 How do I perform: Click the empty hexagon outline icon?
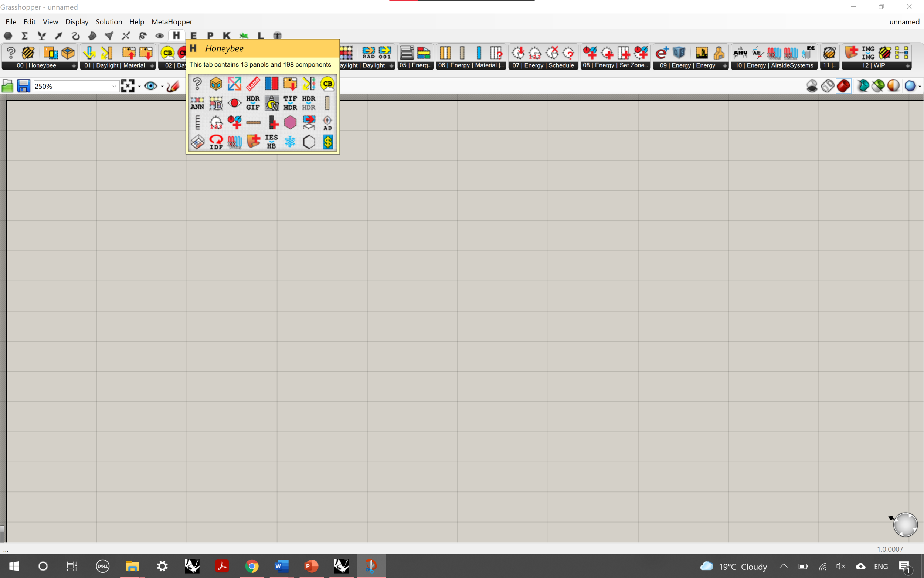(309, 142)
